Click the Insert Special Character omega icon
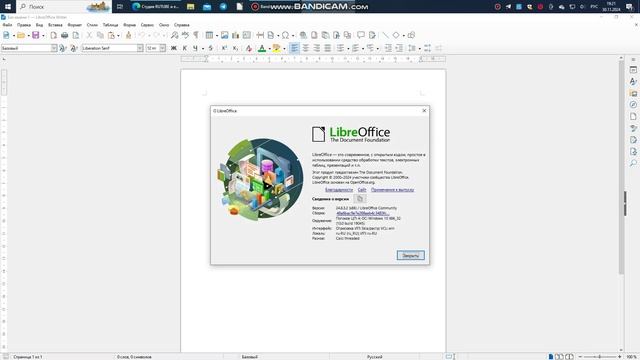Image resolution: width=640 pixels, height=360 pixels. [285, 36]
